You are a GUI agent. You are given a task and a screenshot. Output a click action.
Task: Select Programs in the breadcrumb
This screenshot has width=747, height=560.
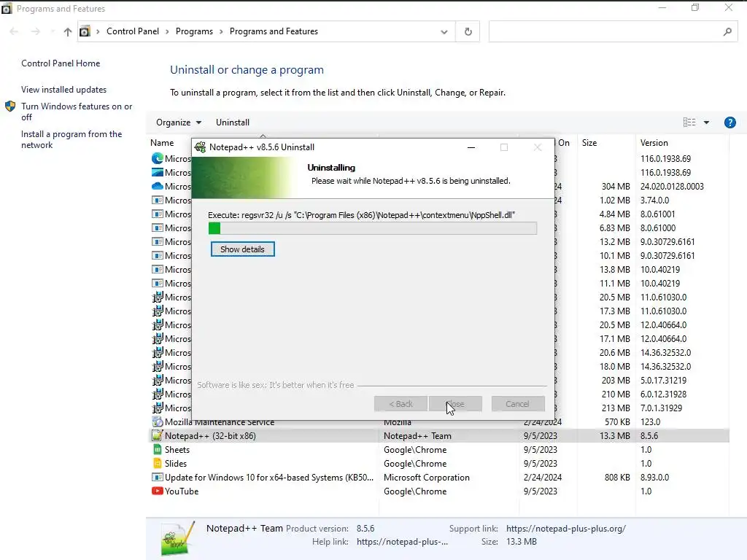coord(194,31)
